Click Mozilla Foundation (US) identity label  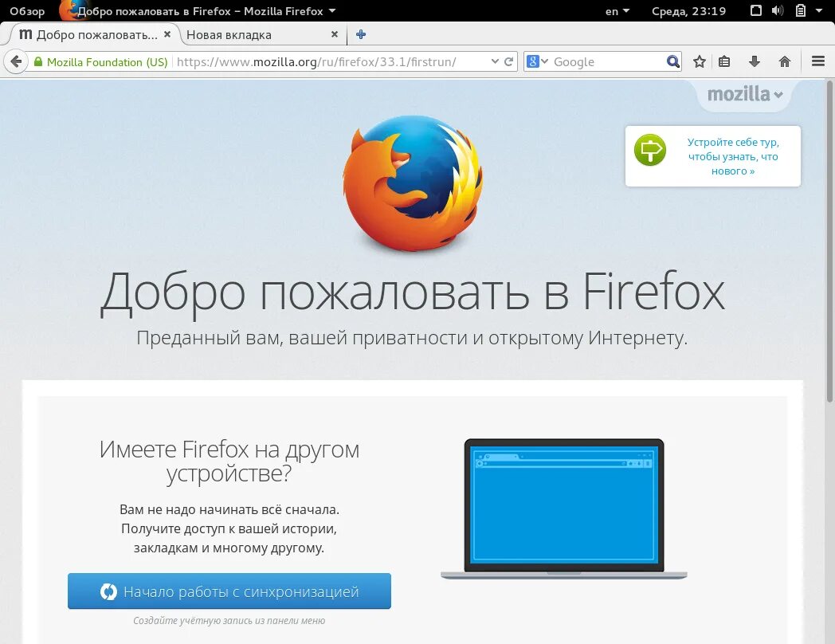(x=107, y=62)
